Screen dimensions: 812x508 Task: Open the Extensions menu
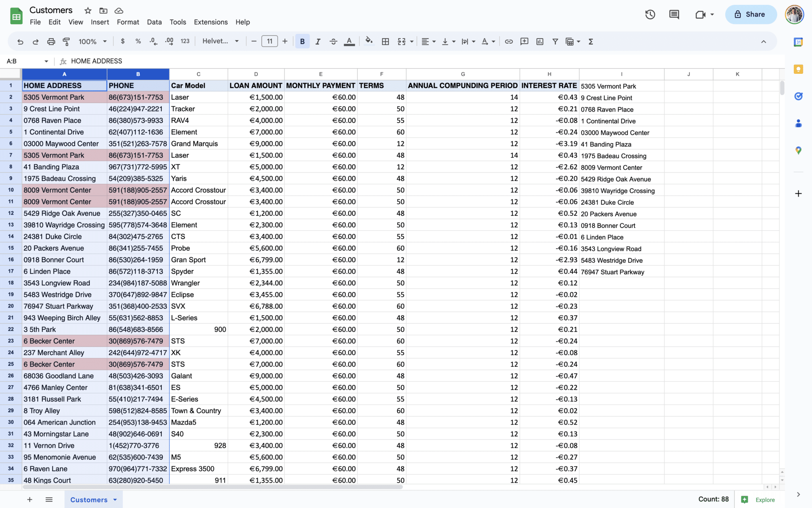coord(211,22)
